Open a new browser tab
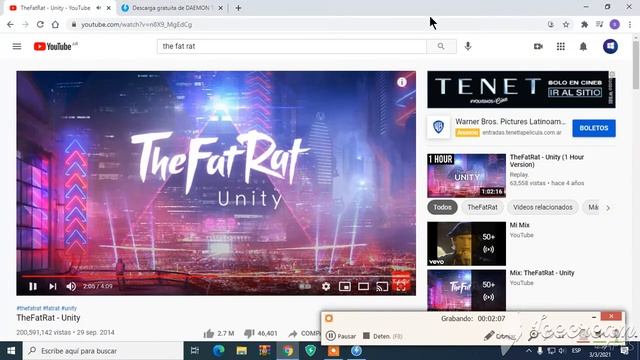Screen dimensions: 640x360 click(239, 8)
